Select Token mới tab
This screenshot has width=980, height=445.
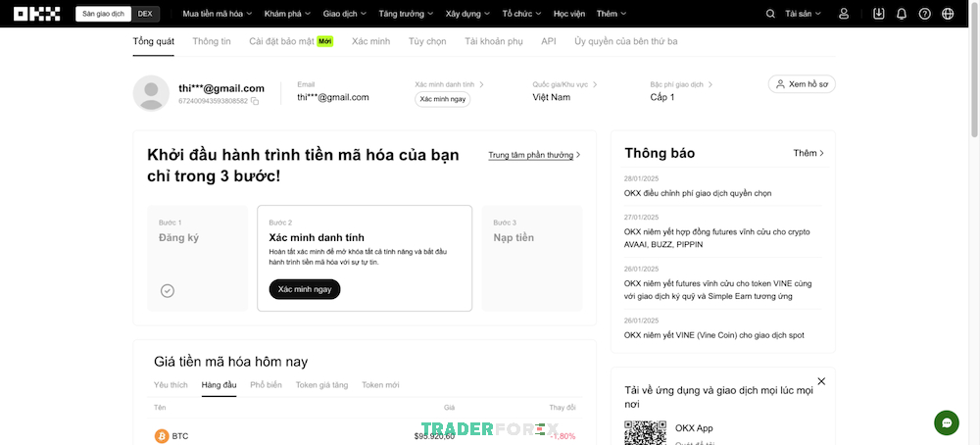point(380,385)
